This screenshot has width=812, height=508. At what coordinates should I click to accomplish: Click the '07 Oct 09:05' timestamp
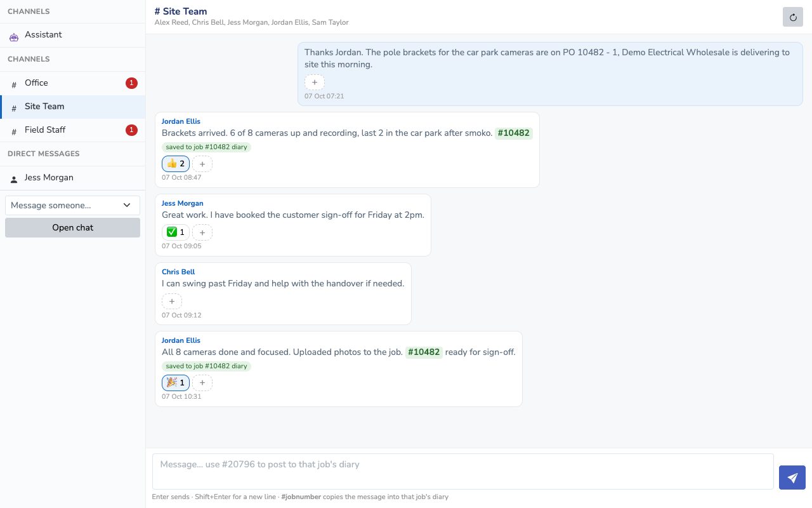click(x=181, y=246)
